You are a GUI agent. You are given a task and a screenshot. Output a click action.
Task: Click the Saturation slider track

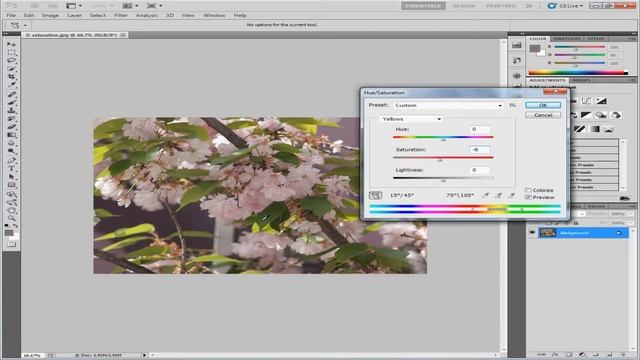click(443, 158)
